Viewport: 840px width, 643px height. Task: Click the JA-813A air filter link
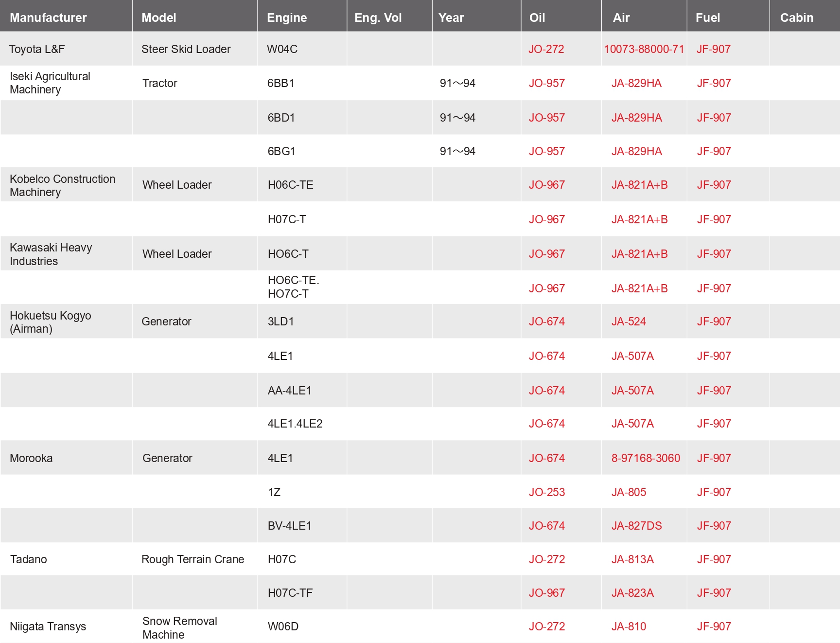[x=632, y=559]
